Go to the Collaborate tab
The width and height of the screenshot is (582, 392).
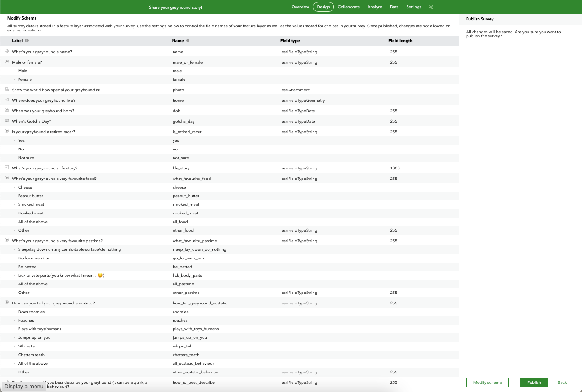(349, 7)
